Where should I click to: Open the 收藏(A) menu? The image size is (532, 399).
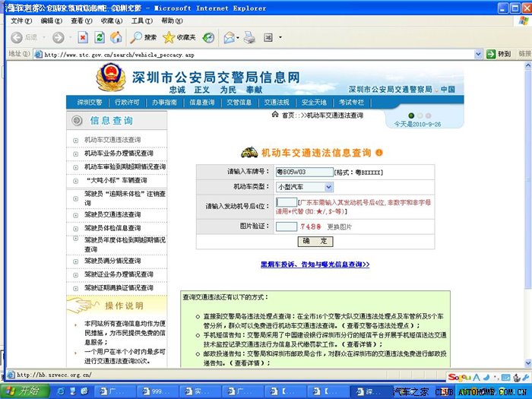click(112, 21)
